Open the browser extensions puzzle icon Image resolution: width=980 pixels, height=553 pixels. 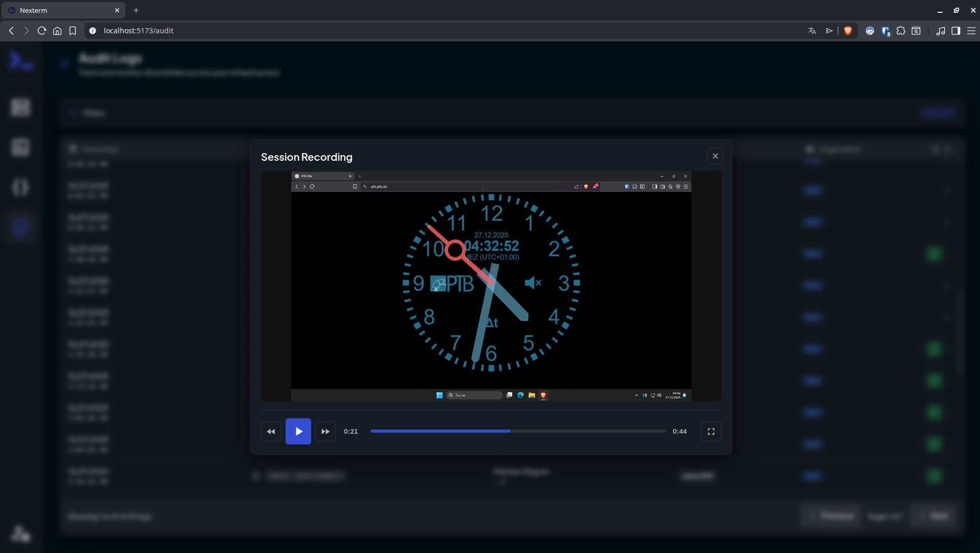point(901,31)
